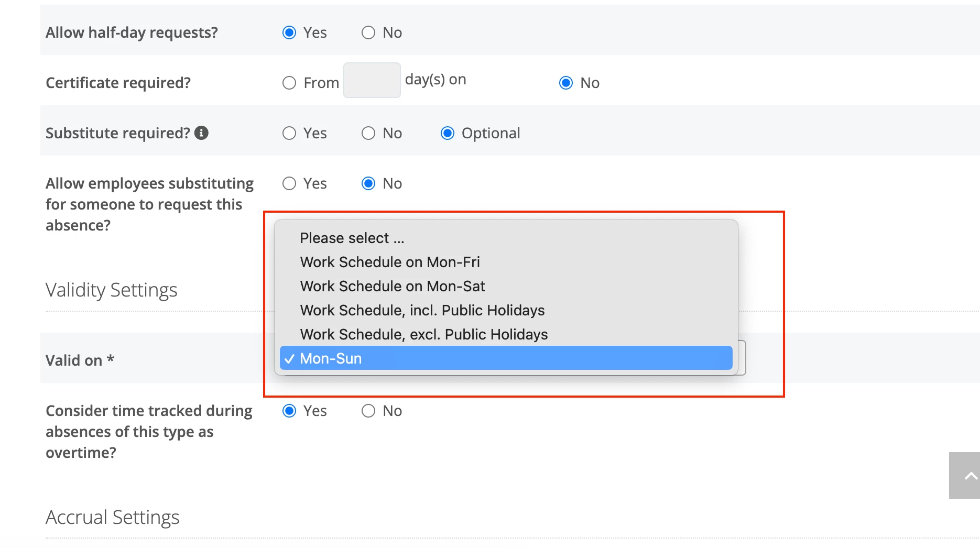The image size is (980, 548).
Task: Select No for time tracked as overtime
Action: [368, 411]
